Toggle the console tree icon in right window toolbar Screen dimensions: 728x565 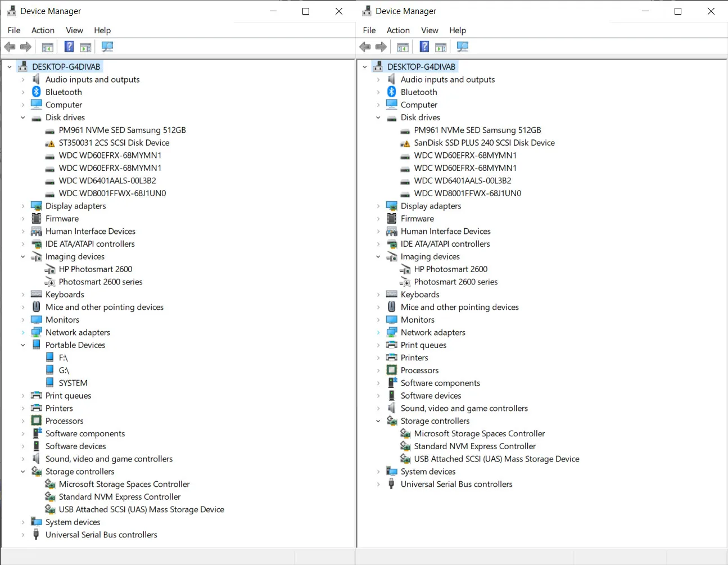coord(403,47)
